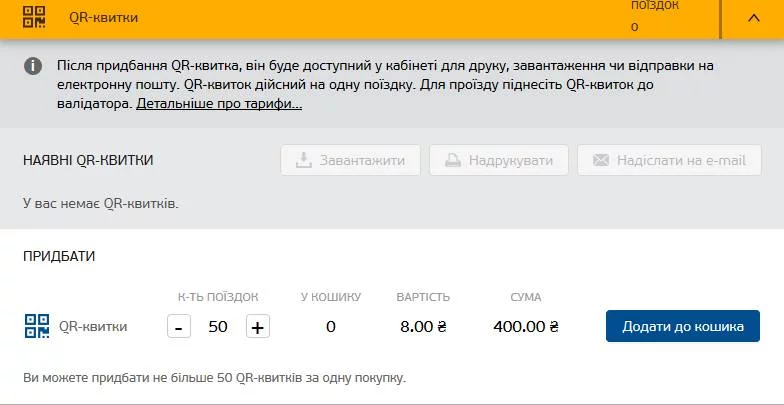Click the info icon beside the notice text
Image resolution: width=784 pixels, height=405 pixels.
34,66
